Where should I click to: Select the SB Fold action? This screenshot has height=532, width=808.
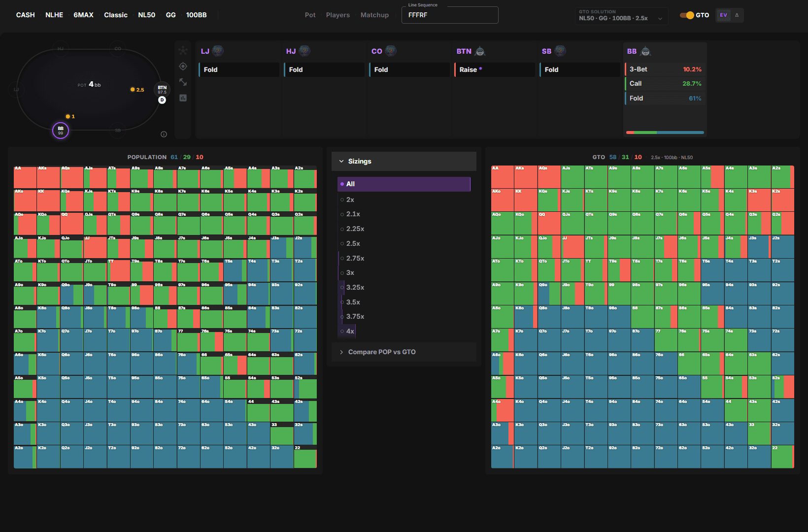[x=580, y=69]
